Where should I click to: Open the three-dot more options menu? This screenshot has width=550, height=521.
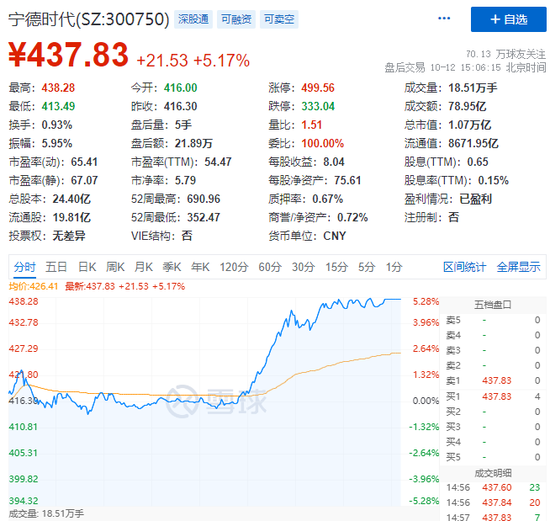[444, 19]
